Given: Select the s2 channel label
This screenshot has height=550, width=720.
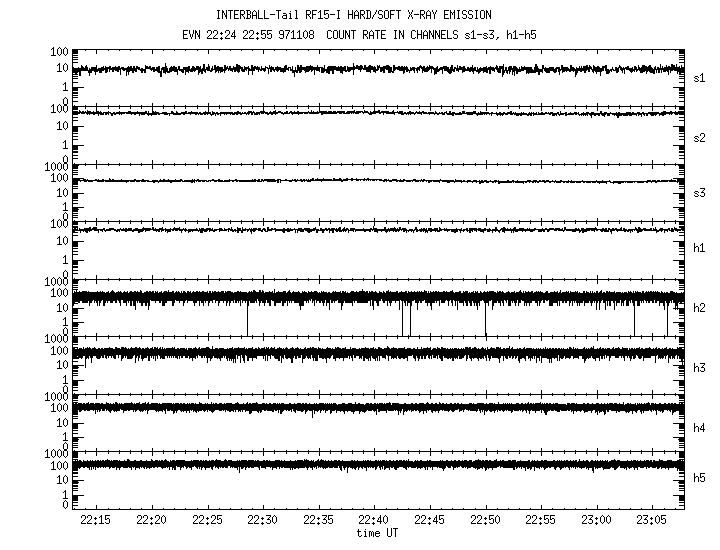Looking at the screenshot, I should tap(699, 137).
